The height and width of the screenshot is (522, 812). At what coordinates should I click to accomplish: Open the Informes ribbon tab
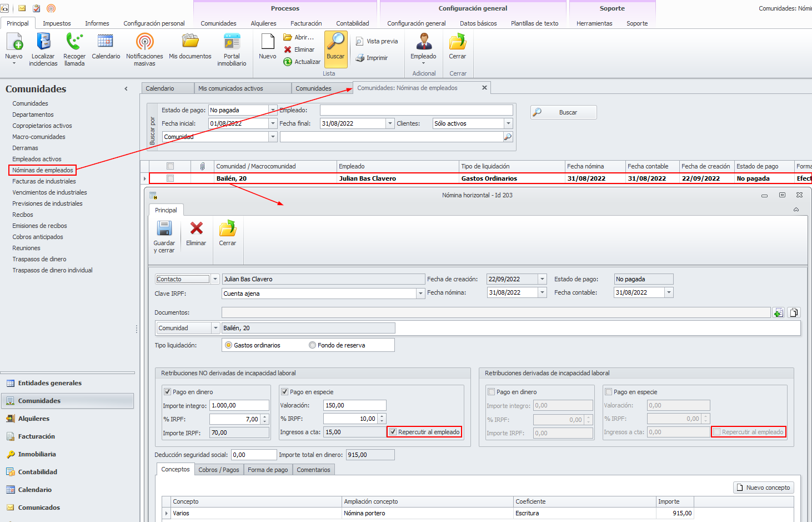(x=97, y=23)
